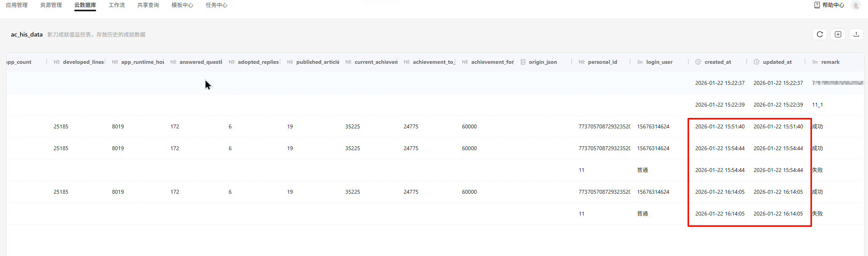Click the updated_at column header
868x256 pixels.
click(x=777, y=62)
